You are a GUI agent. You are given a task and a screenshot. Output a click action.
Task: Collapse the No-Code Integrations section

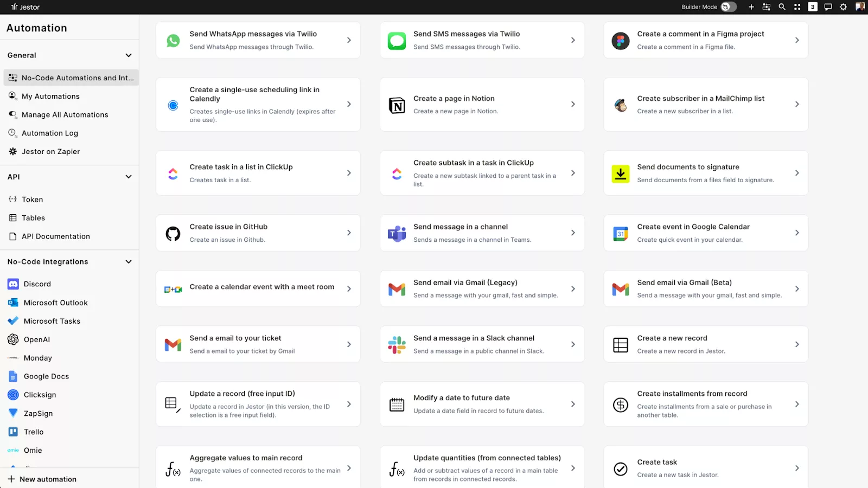pos(129,262)
